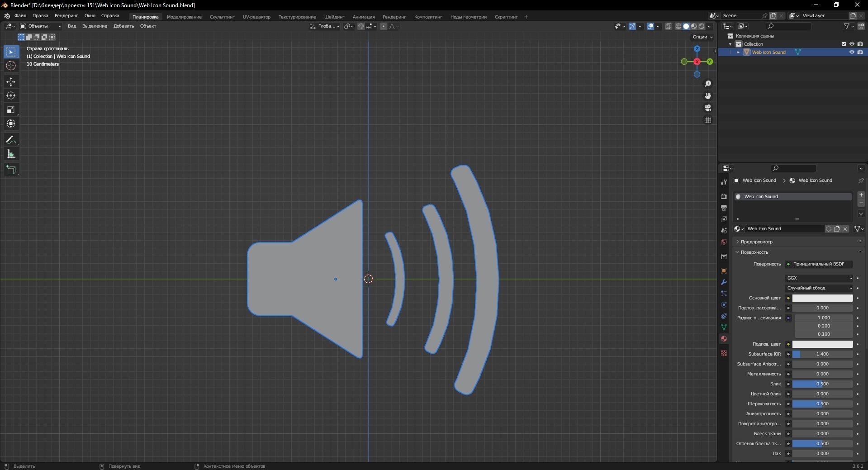The width and height of the screenshot is (868, 470).
Task: Pin the properties editor context
Action: pyautogui.click(x=861, y=180)
